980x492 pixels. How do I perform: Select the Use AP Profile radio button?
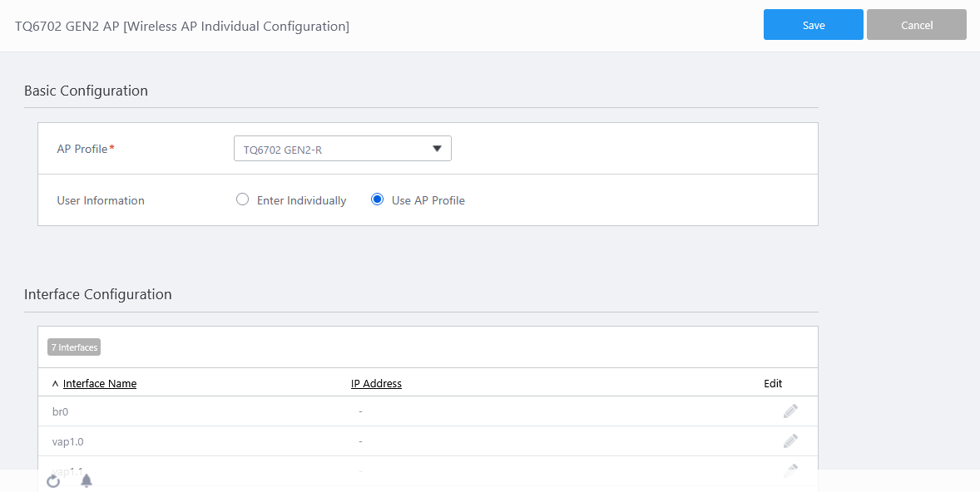tap(378, 199)
